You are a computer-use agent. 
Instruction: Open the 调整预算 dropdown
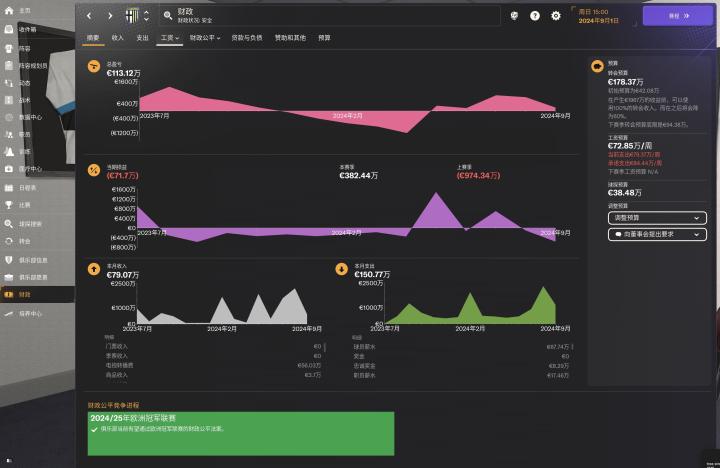[x=656, y=217]
